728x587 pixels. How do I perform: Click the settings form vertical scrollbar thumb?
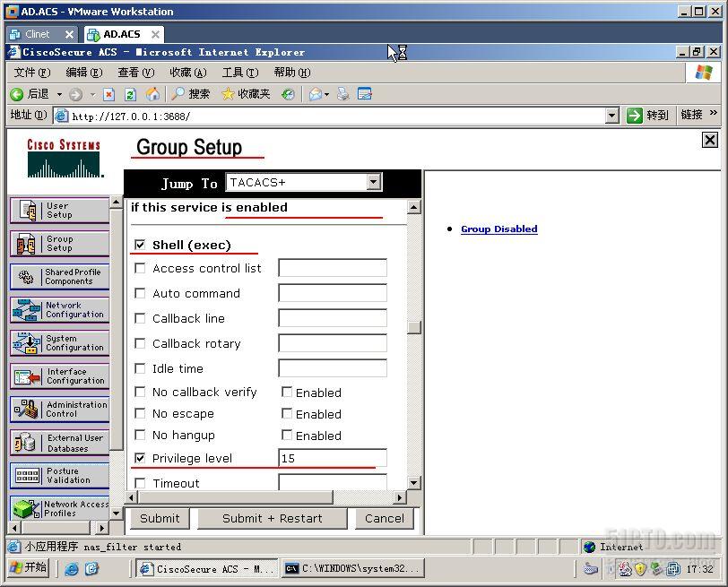tap(413, 327)
